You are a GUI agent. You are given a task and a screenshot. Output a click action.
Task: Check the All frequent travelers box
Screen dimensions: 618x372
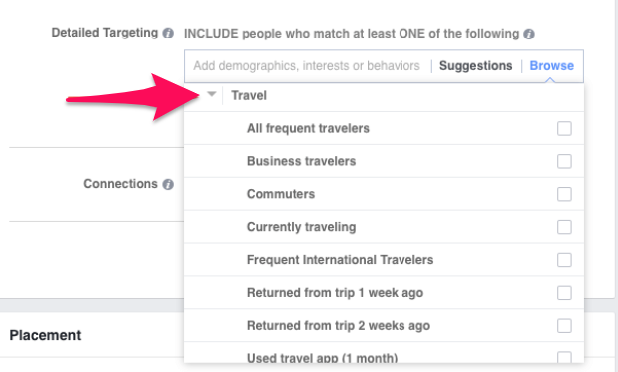click(x=564, y=128)
